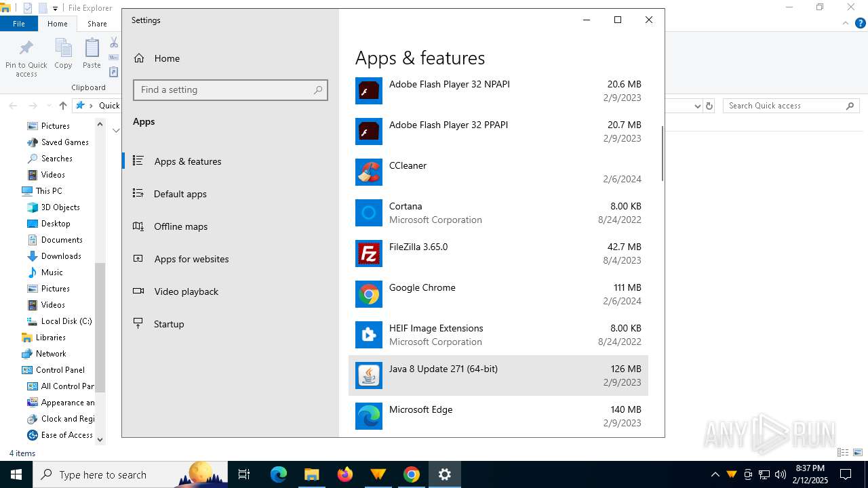Click the volume icon in system tray
868x488 pixels.
click(781, 474)
